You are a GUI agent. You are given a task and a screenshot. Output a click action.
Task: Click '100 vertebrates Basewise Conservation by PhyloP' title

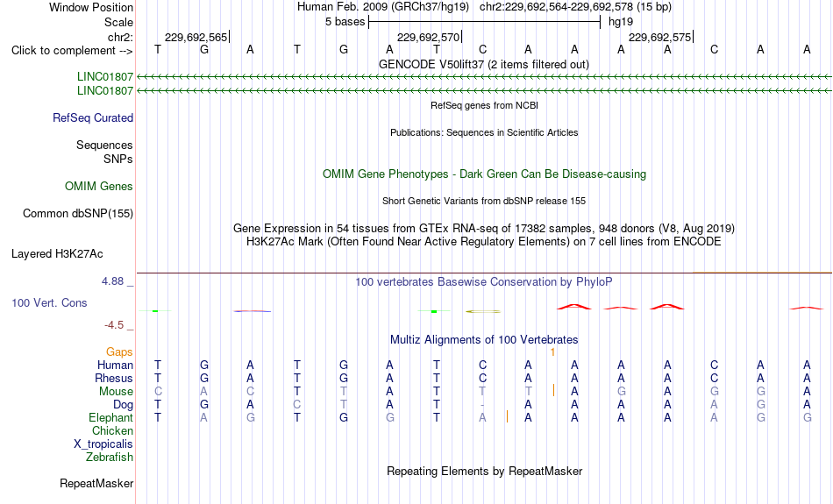(x=483, y=282)
